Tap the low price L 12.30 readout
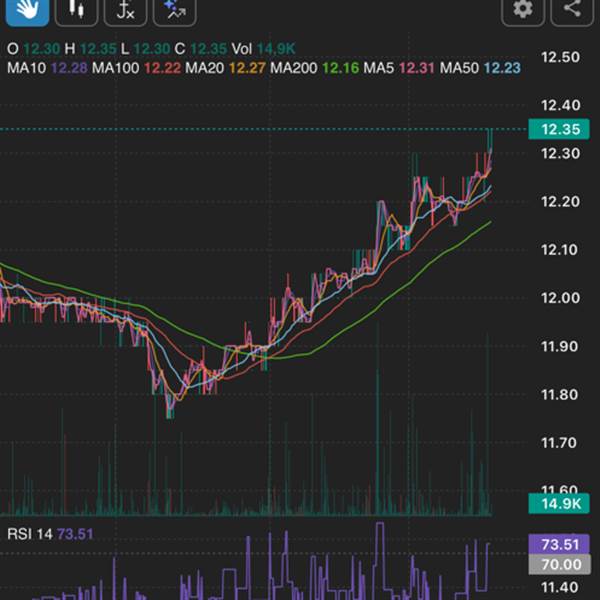 (145, 49)
